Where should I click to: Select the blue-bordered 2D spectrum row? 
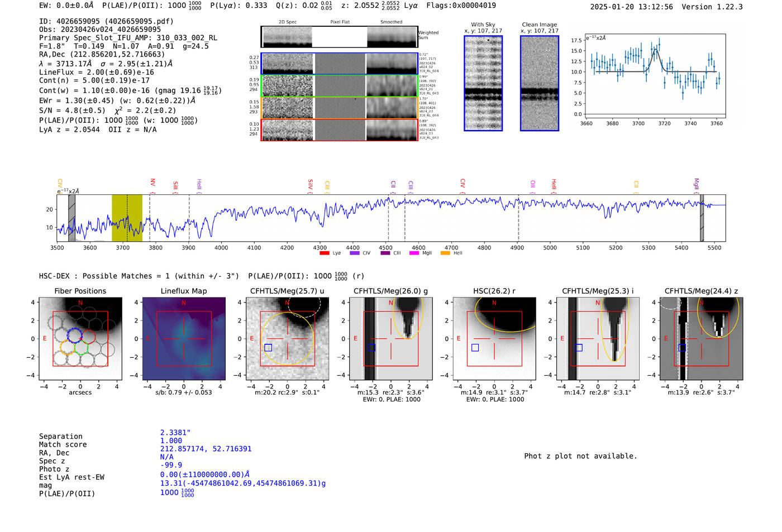coord(339,64)
